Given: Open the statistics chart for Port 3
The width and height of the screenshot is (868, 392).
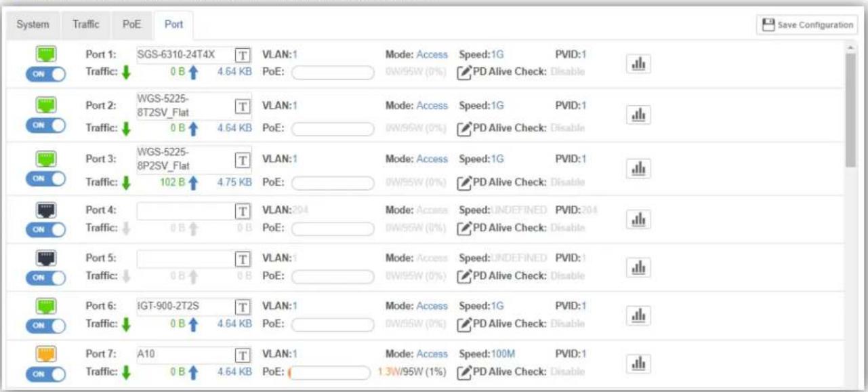Looking at the screenshot, I should click(638, 169).
